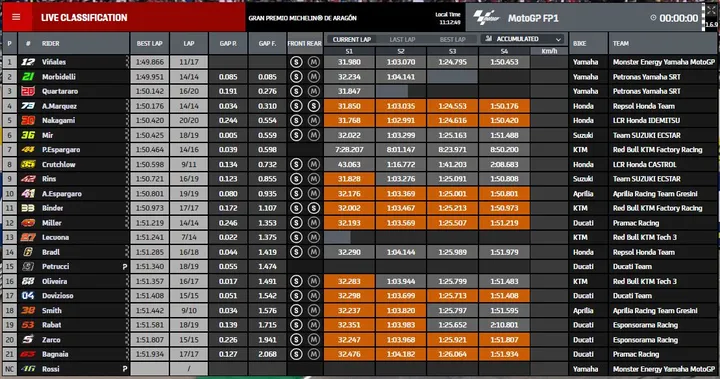Viewport: 720px width, 379px height.
Task: Click Bagnaia rear tyre M icon
Action: (x=314, y=354)
